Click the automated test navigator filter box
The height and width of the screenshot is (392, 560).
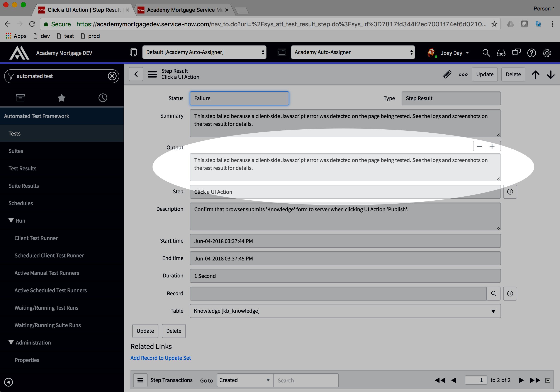point(61,76)
